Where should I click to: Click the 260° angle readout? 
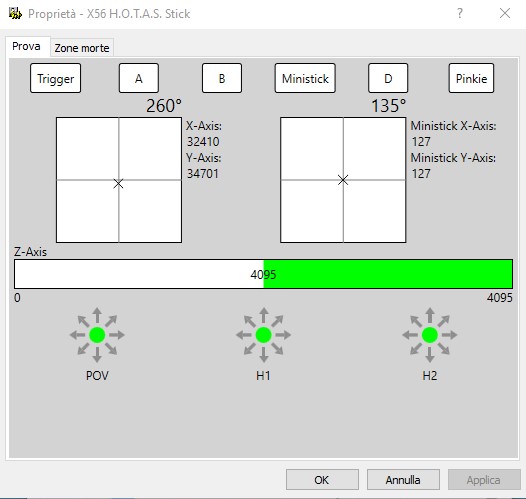(164, 106)
